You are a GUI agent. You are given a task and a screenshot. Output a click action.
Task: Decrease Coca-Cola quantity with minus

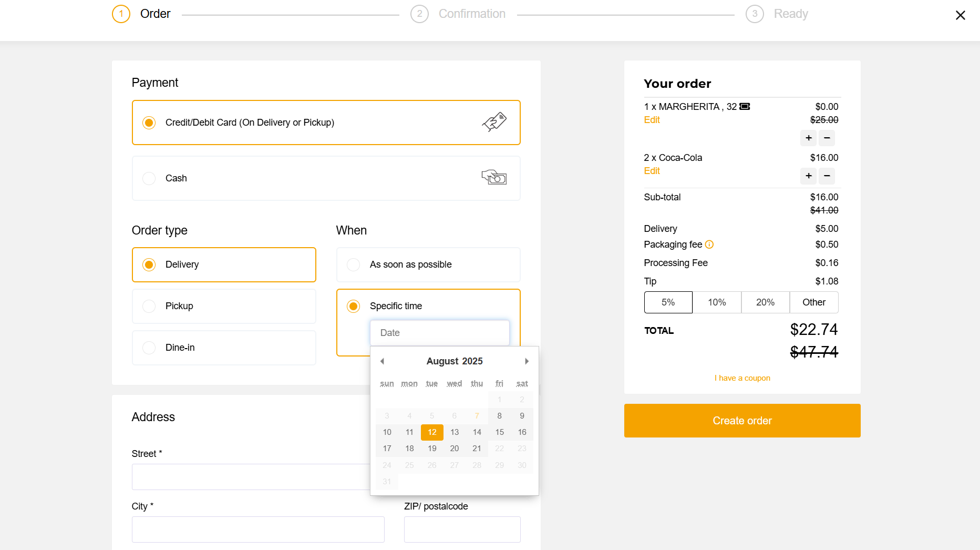827,176
